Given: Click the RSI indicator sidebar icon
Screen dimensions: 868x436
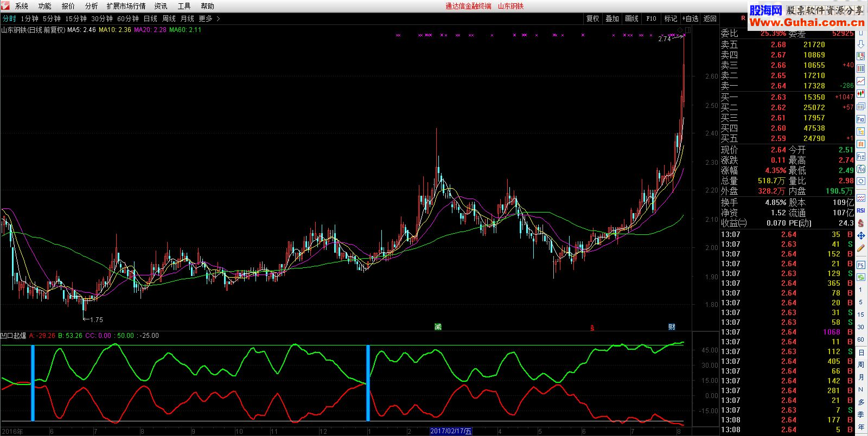Looking at the screenshot, I should 861,210.
